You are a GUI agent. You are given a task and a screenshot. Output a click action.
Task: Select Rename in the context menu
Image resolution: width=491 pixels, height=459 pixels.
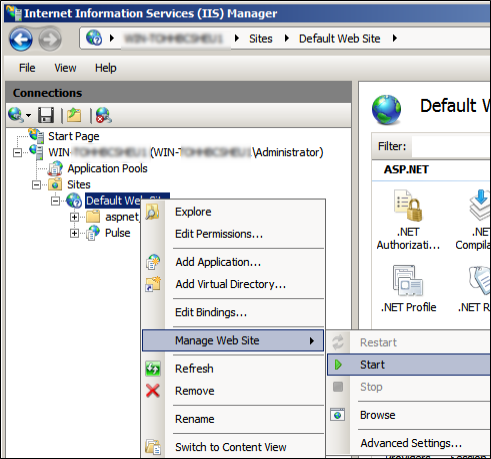pos(233,419)
